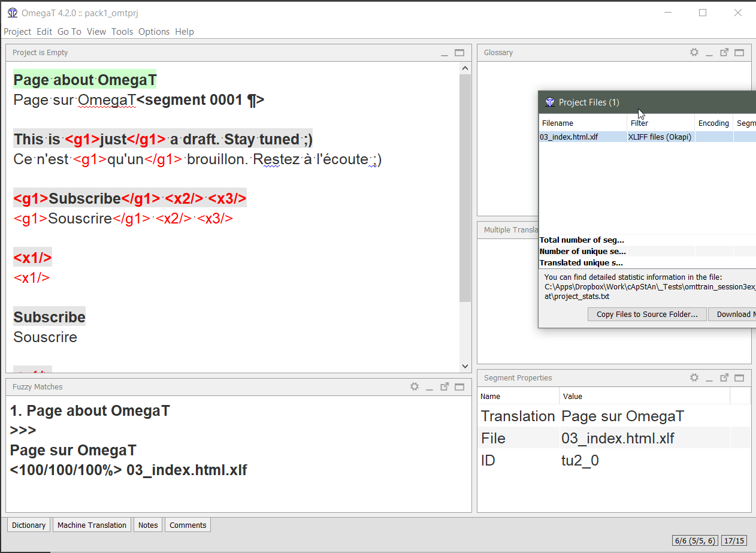Maximize the Glossary pane
The height and width of the screenshot is (553, 756).
739,53
